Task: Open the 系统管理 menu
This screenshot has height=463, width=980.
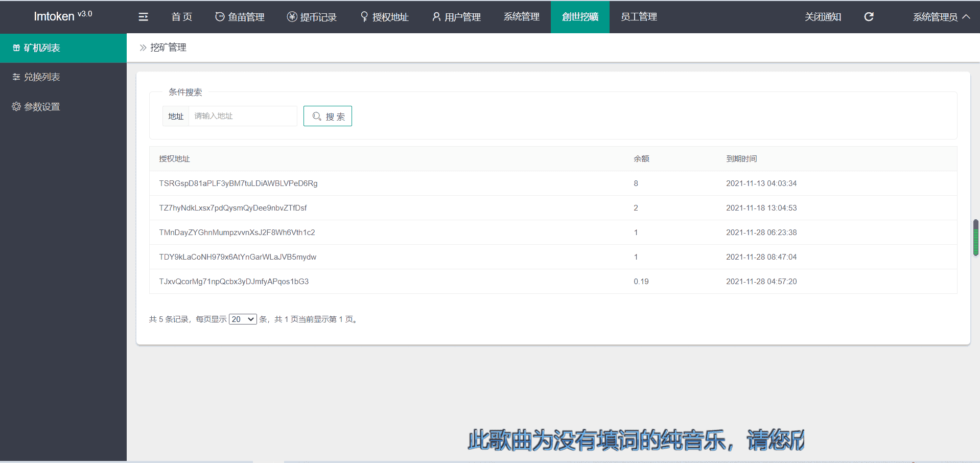Action: pyautogui.click(x=521, y=17)
